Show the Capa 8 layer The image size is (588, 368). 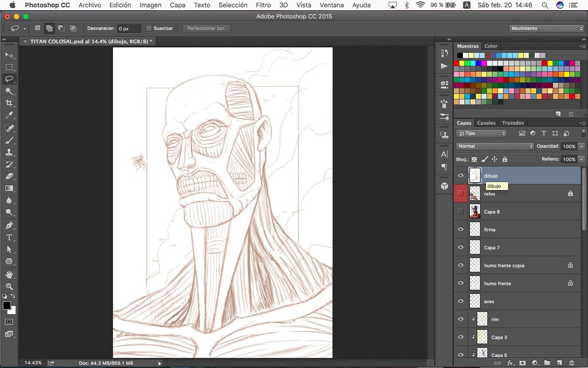tap(461, 211)
